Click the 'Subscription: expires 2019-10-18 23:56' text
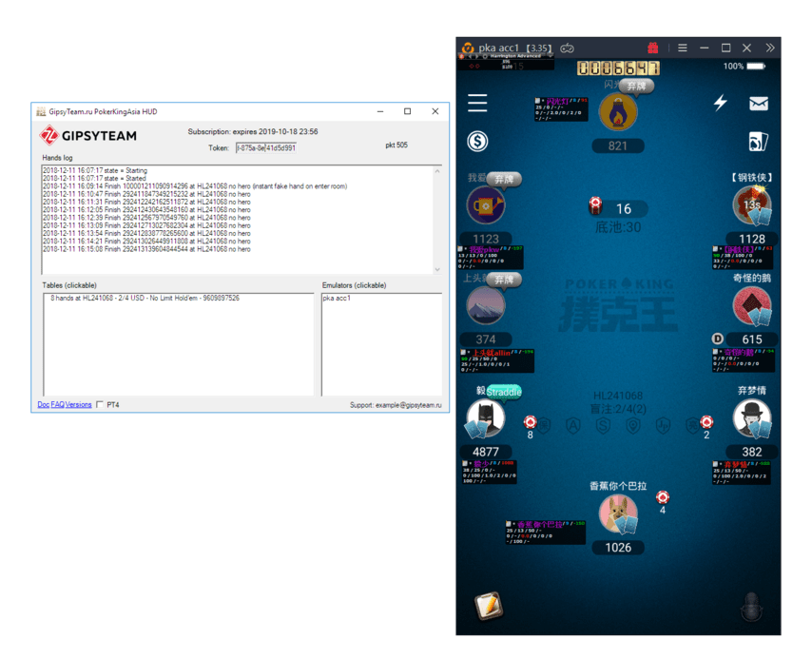This screenshot has width=812, height=659. click(253, 131)
